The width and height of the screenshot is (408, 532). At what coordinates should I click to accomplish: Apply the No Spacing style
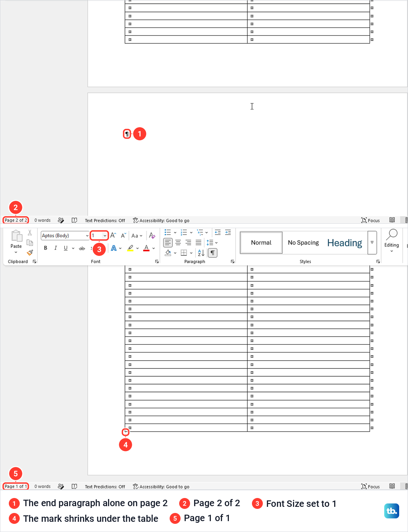303,243
